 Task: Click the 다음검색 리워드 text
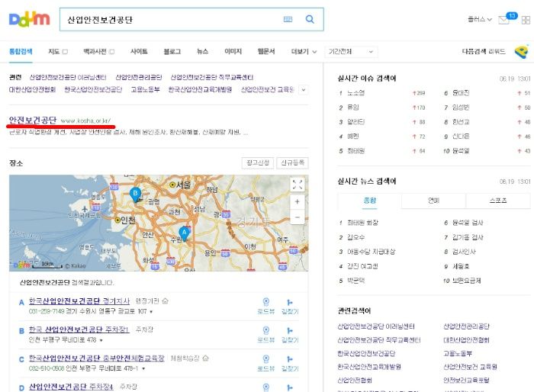tap(484, 51)
